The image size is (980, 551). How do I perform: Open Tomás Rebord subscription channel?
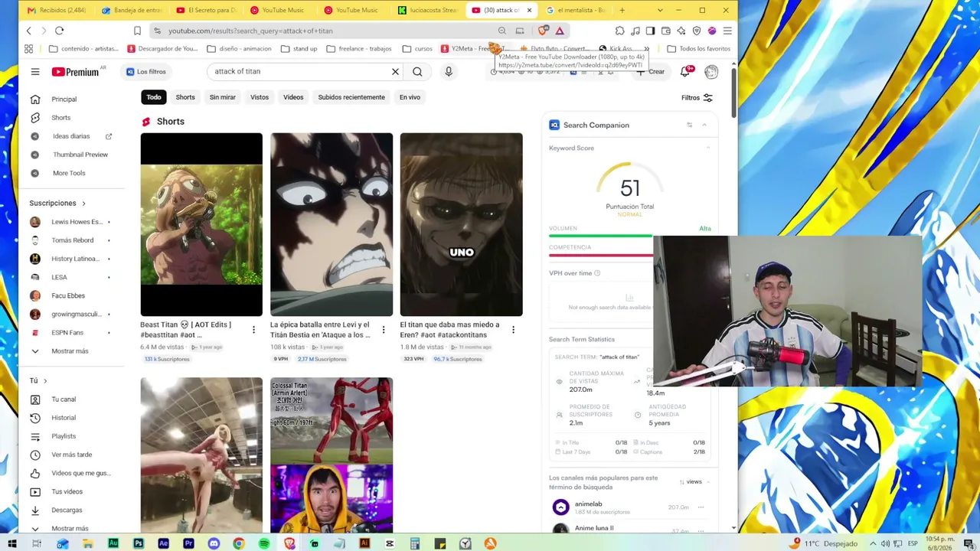tap(71, 240)
